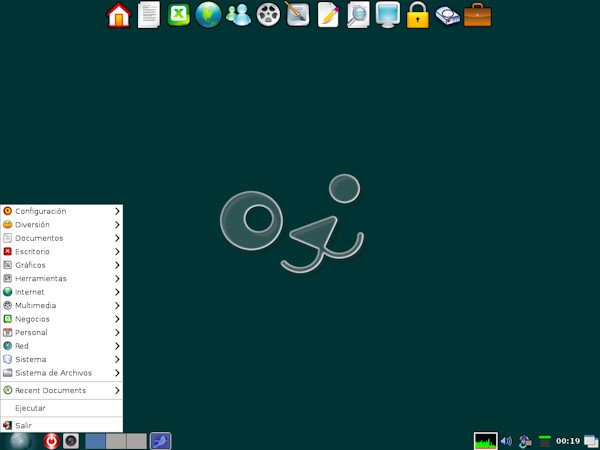Click the monitor display icon
Image resolution: width=600 pixels, height=450 pixels.
coord(388,15)
